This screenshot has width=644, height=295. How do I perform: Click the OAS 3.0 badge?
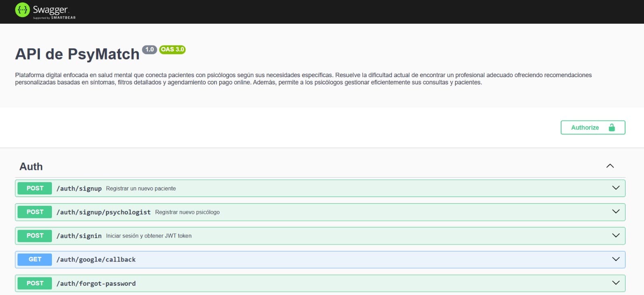click(x=172, y=49)
